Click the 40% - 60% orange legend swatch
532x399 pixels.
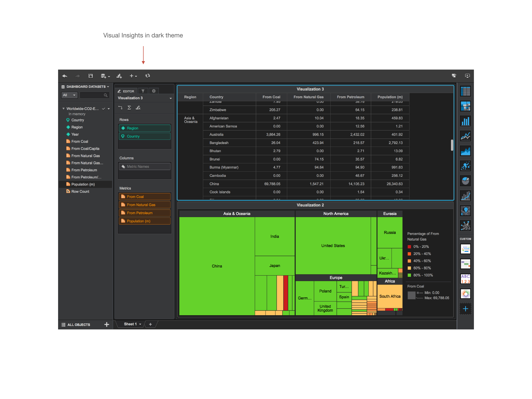point(409,261)
